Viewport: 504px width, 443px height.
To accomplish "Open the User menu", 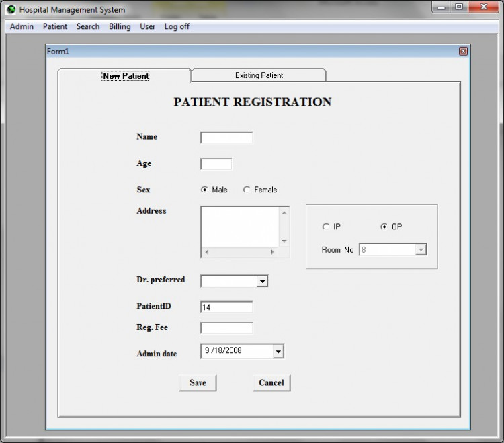I will tap(148, 26).
